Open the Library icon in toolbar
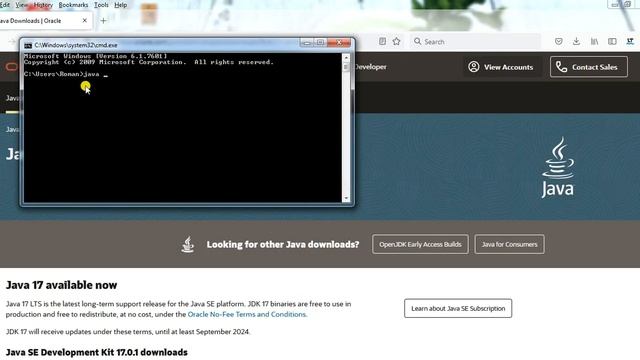 tap(594, 41)
